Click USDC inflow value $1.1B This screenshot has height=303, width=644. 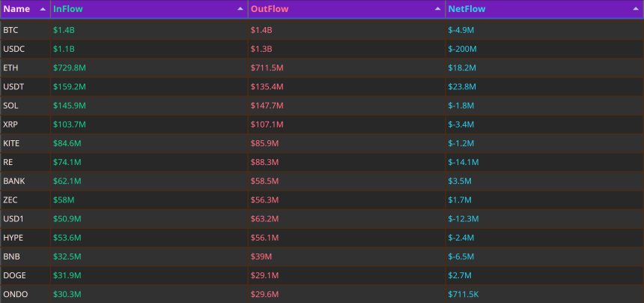point(64,49)
